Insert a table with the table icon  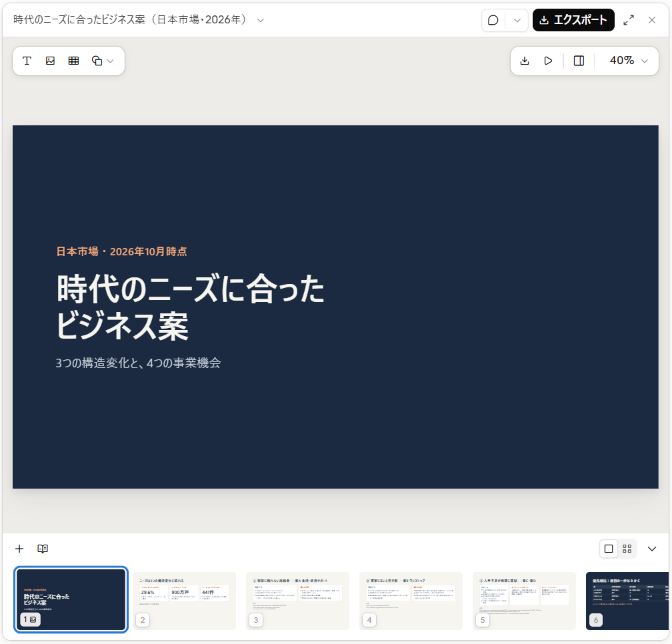point(74,61)
